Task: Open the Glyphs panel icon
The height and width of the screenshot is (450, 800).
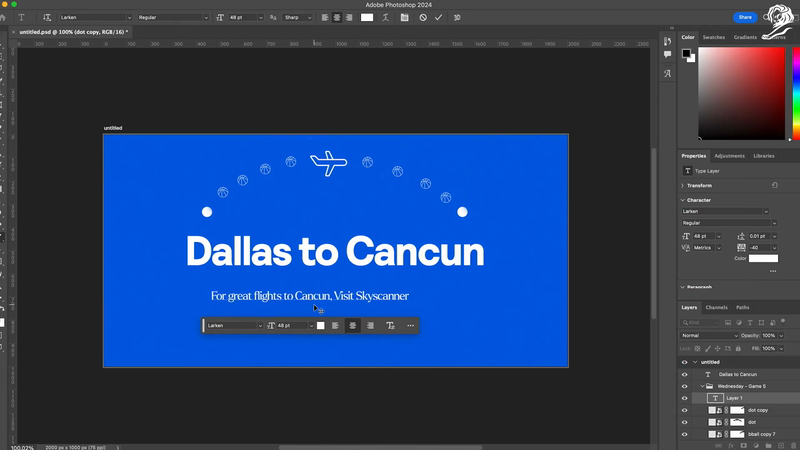Action: 667,73
